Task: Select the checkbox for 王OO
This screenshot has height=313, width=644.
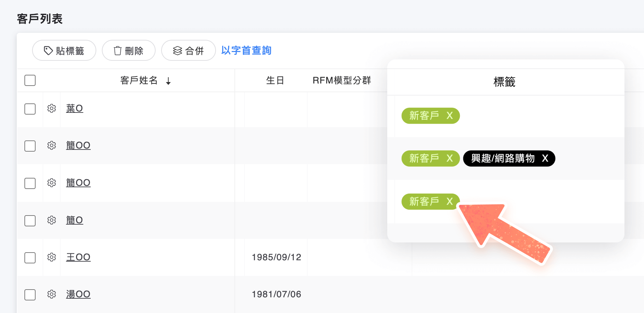Action: tap(30, 258)
